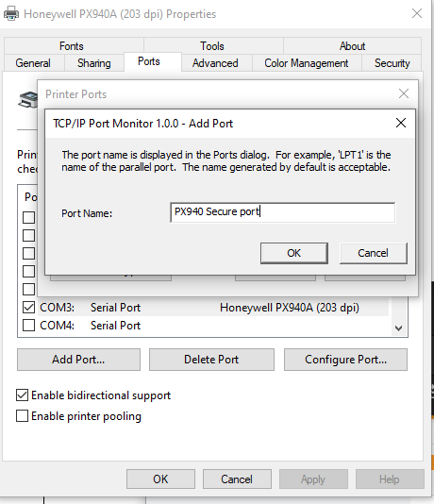This screenshot has height=504, width=434.
Task: Uncheck the COM3 Serial Port checkbox
Action: click(29, 308)
